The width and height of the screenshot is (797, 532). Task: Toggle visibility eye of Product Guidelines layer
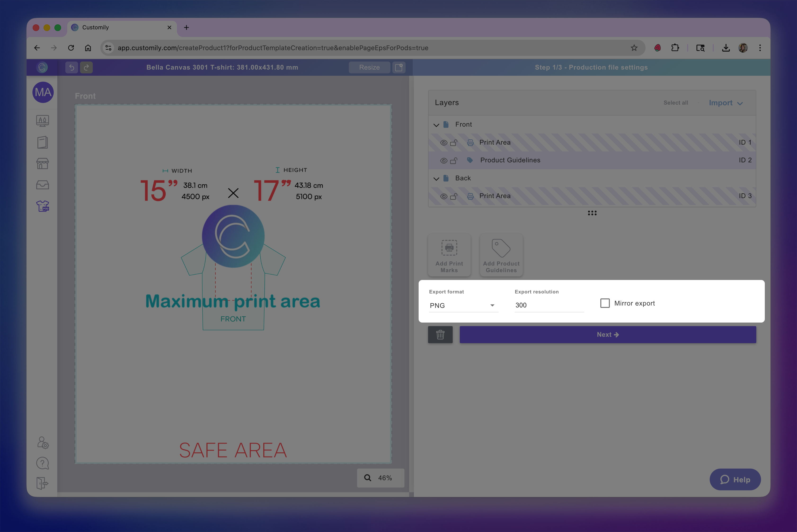coord(443,160)
